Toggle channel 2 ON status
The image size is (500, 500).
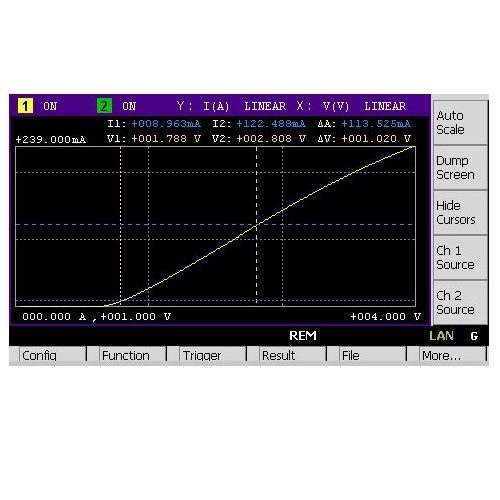coord(129,106)
